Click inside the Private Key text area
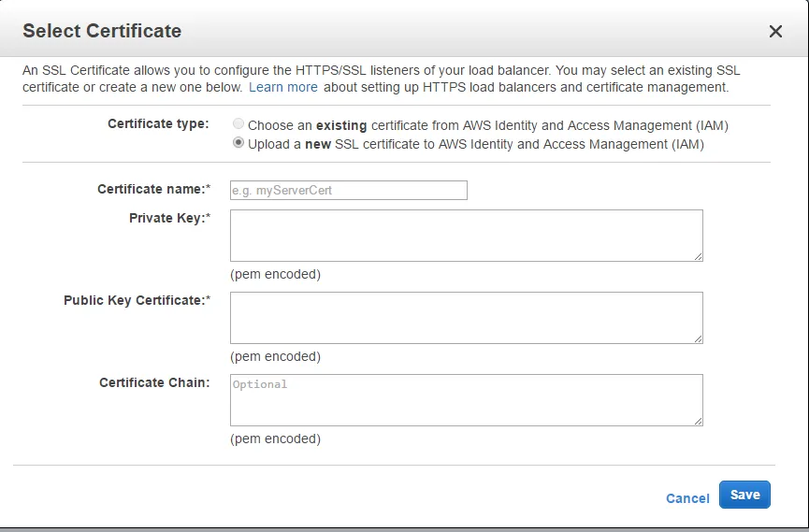Image resolution: width=809 pixels, height=532 pixels. tap(466, 235)
